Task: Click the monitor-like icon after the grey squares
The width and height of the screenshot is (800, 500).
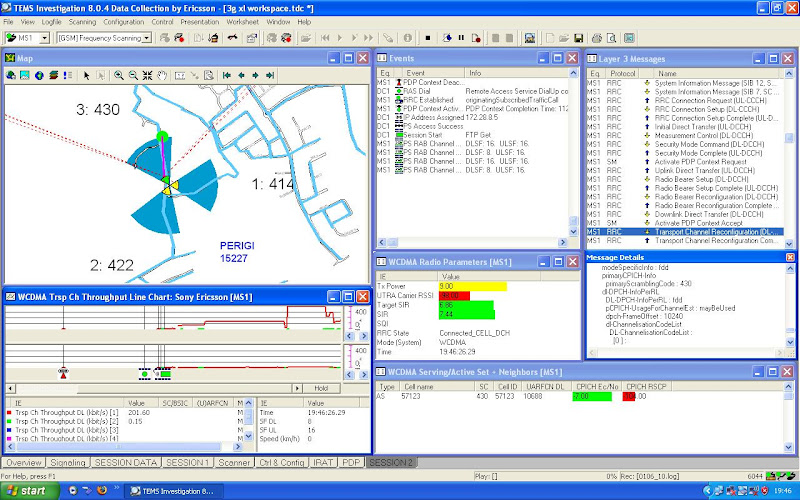Action: [530, 38]
